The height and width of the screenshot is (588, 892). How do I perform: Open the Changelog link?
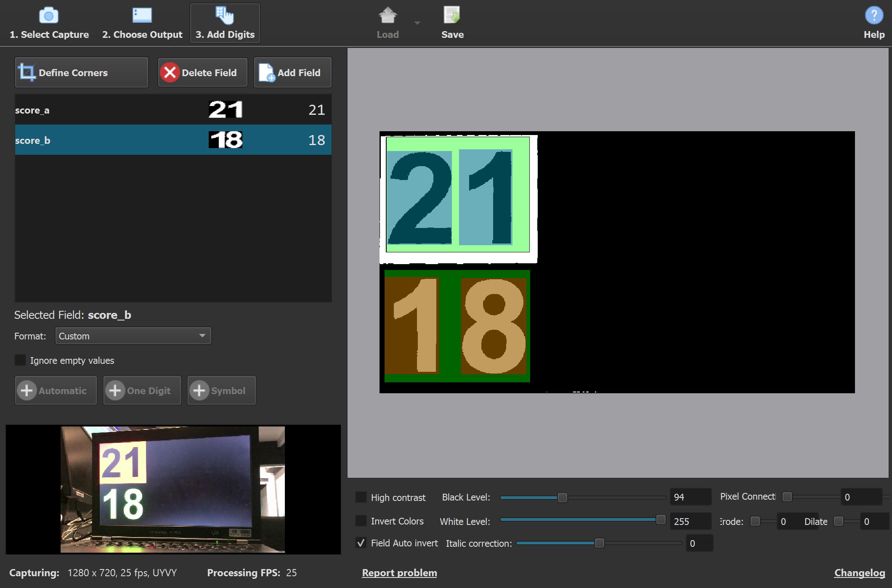859,573
